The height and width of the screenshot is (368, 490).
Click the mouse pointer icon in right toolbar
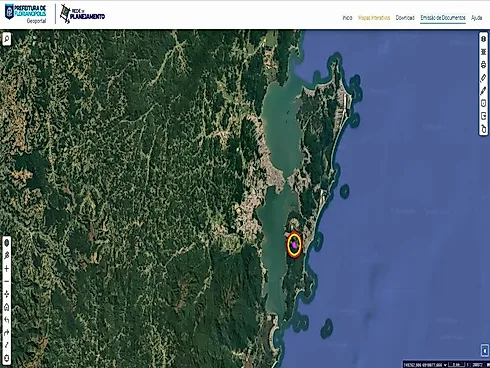[x=483, y=129]
